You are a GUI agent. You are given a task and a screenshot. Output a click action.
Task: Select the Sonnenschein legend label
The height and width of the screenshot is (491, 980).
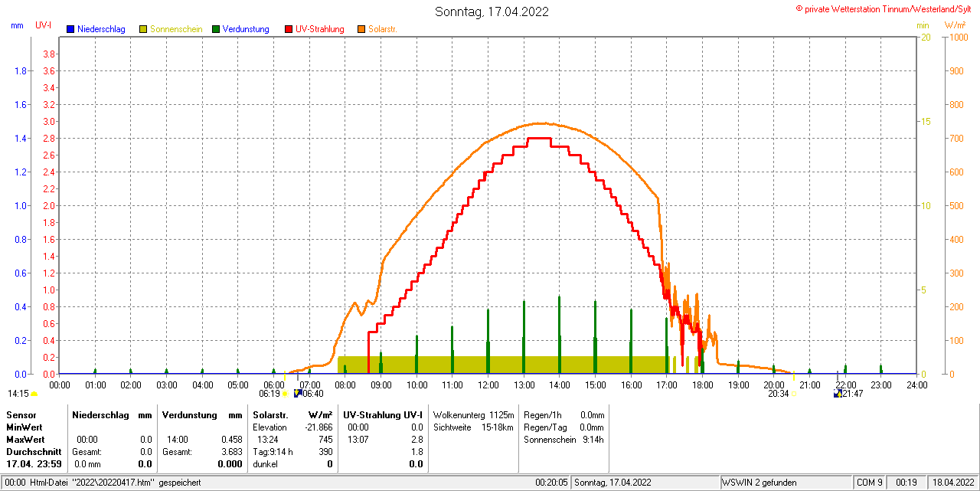[x=176, y=29]
